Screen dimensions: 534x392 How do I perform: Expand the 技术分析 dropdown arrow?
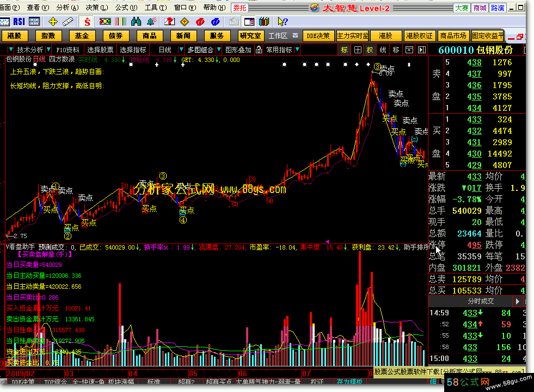click(48, 49)
